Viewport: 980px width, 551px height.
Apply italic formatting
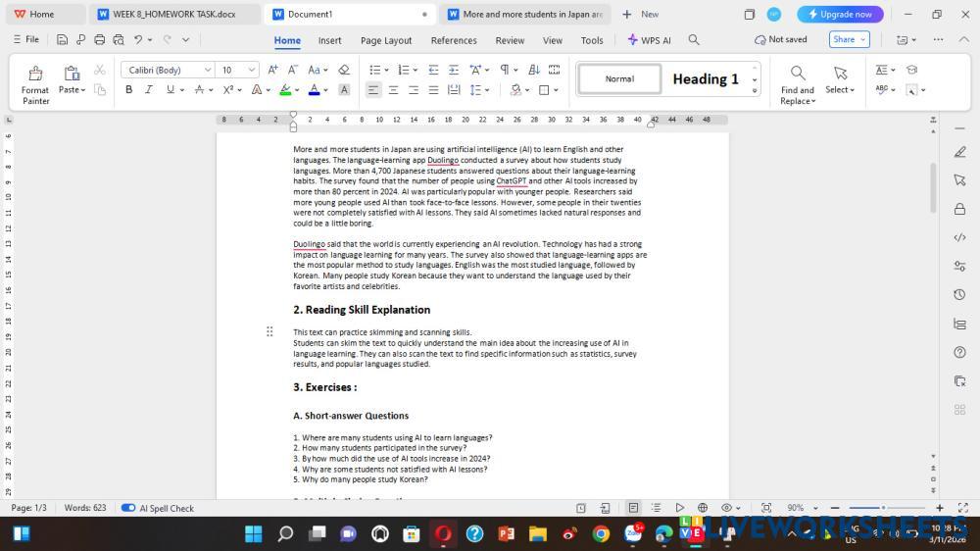tap(149, 89)
